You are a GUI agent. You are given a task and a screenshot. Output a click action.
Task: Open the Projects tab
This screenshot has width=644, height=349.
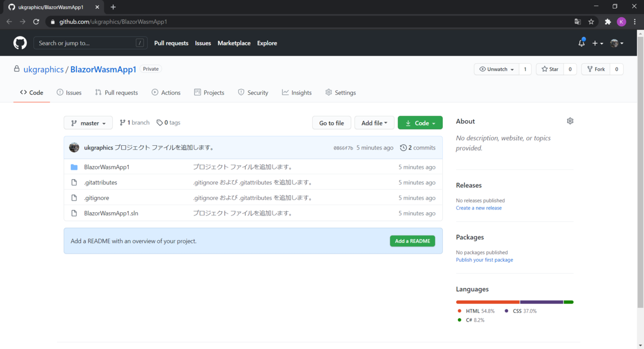[209, 93]
